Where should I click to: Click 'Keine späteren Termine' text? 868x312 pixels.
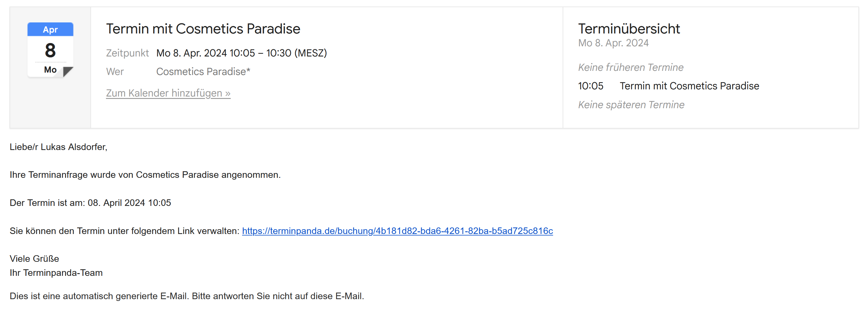tap(631, 105)
